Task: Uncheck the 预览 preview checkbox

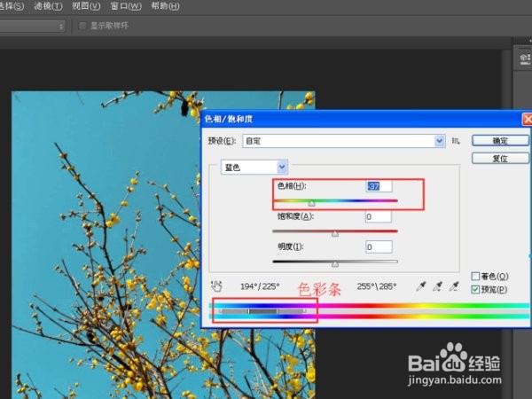Action: click(475, 289)
